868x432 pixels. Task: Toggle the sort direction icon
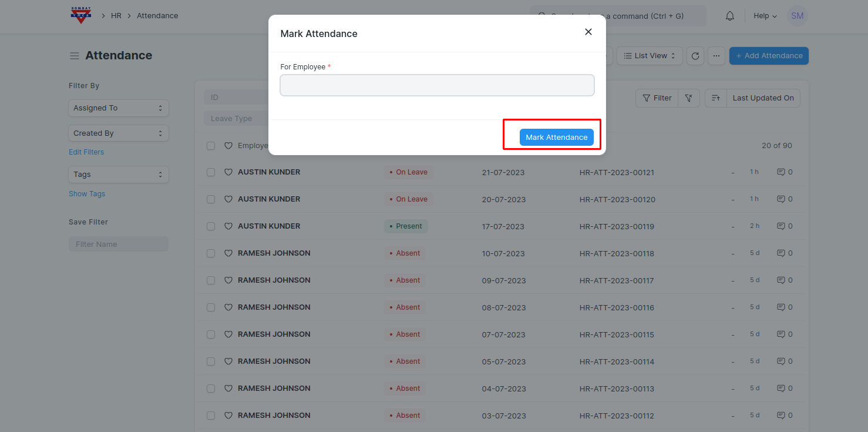click(x=715, y=98)
